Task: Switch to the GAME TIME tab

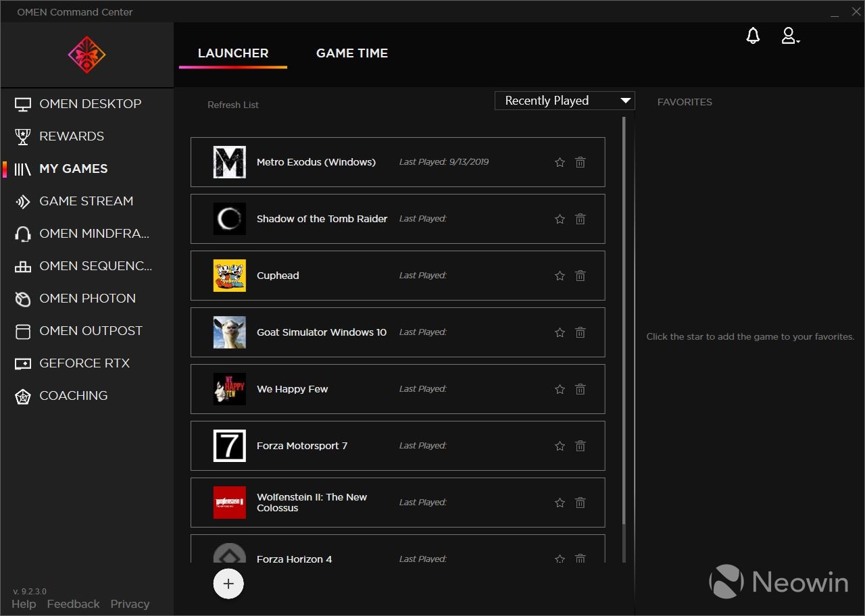Action: coord(351,53)
